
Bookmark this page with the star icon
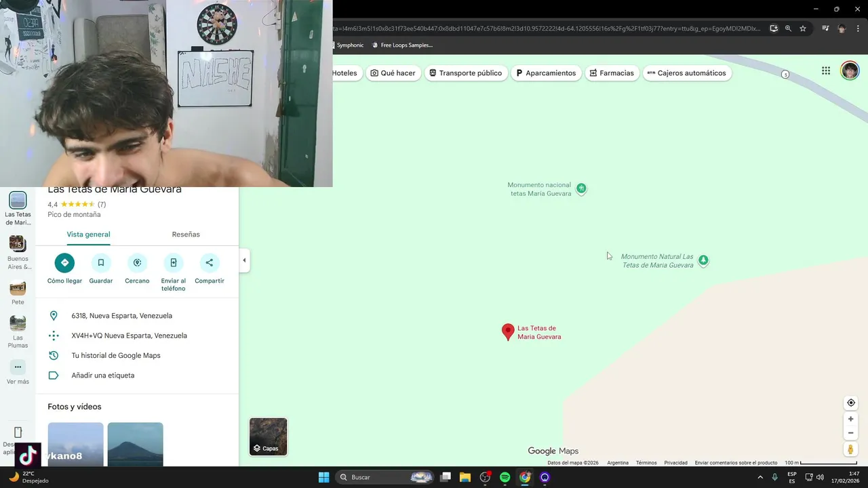(803, 28)
